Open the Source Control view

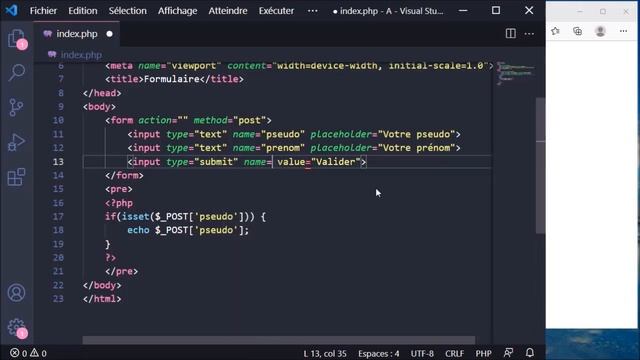point(16,107)
